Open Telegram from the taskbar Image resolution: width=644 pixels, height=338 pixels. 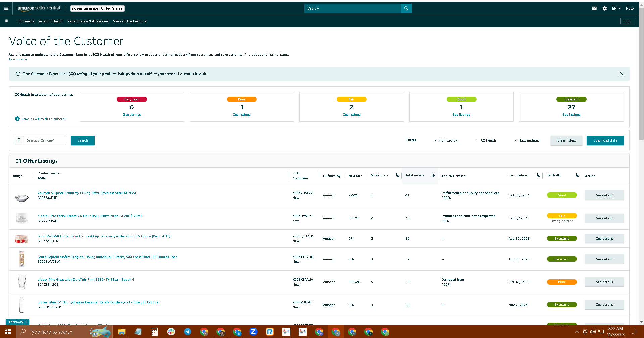pos(188,332)
